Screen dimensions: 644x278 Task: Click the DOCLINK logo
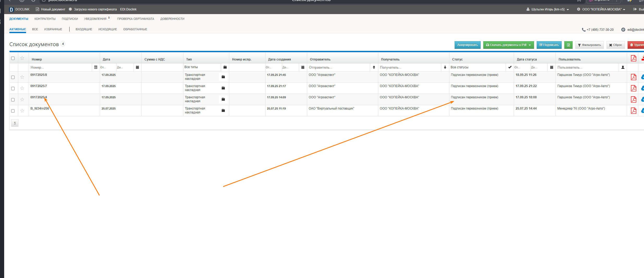(x=19, y=9)
